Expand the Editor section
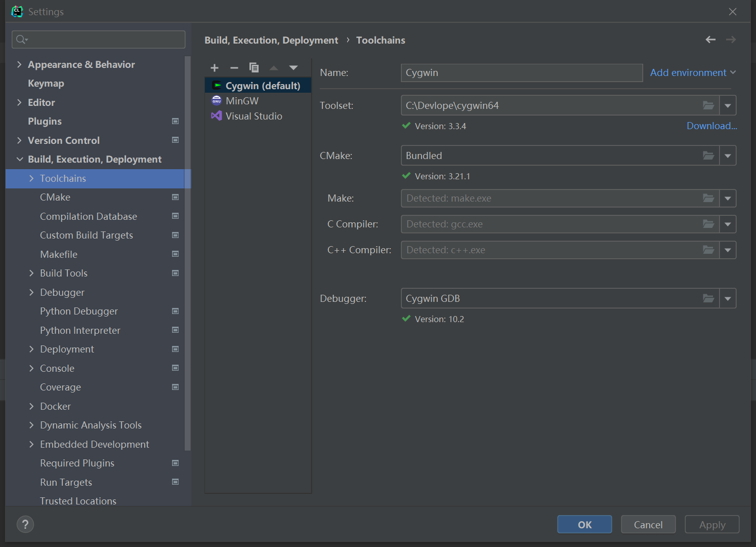Screen dimensions: 756x547 click(19, 102)
